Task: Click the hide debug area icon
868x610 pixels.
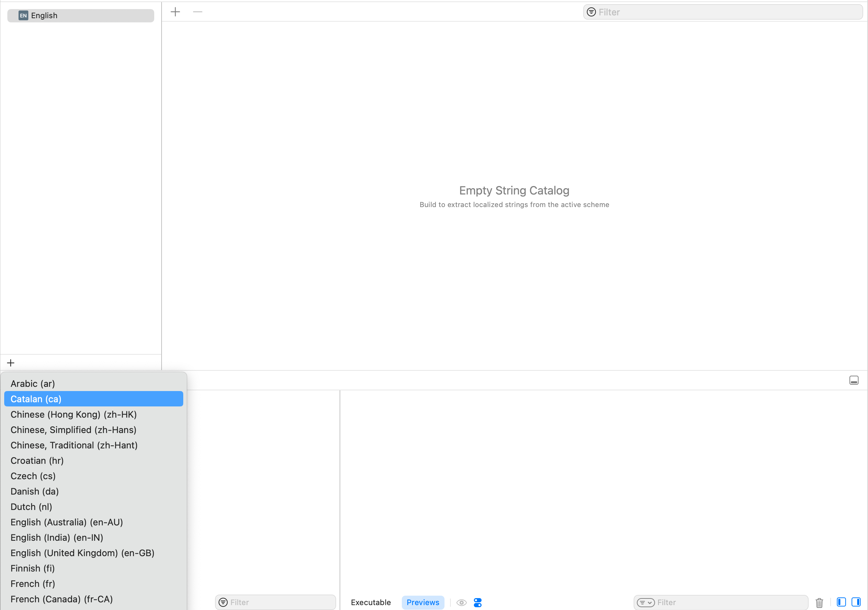Action: (x=854, y=380)
